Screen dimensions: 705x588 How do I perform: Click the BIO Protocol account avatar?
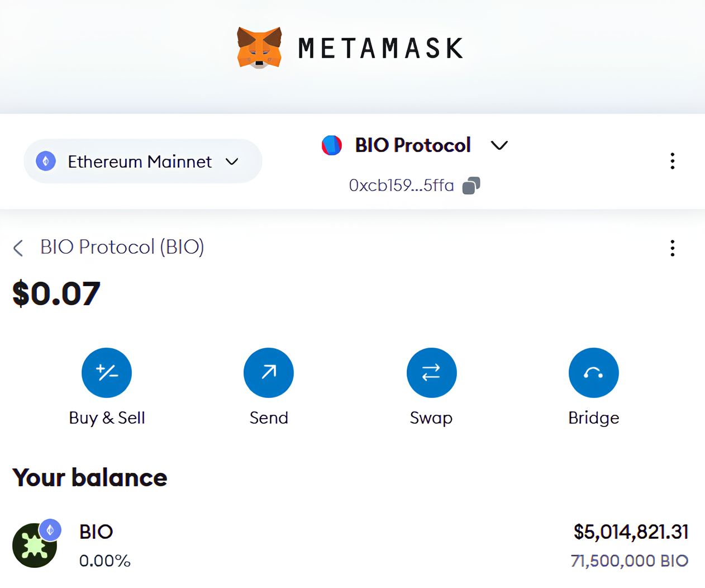pos(331,145)
